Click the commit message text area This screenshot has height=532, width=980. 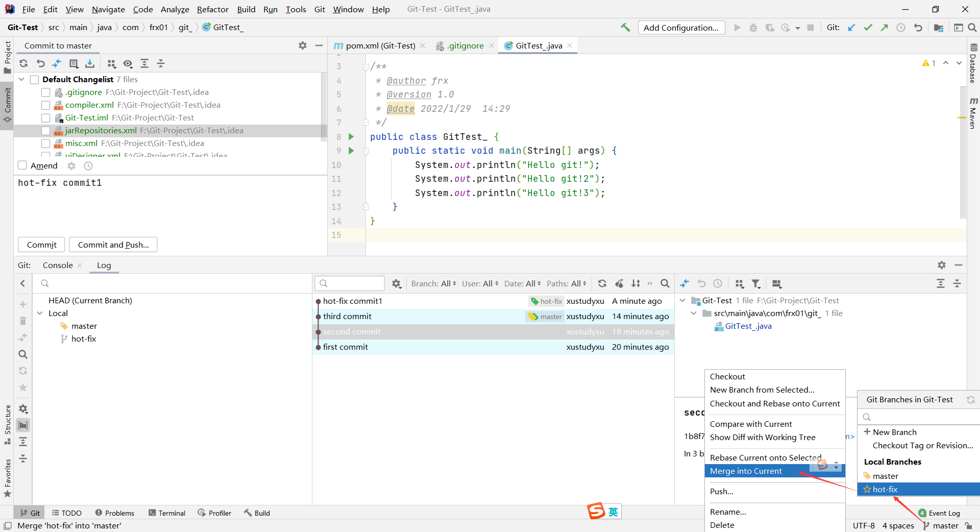(170, 204)
